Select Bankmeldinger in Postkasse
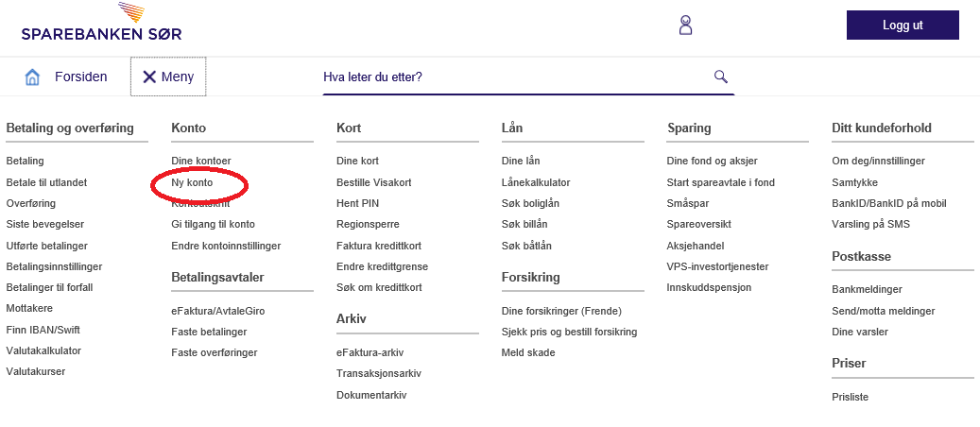 867,290
